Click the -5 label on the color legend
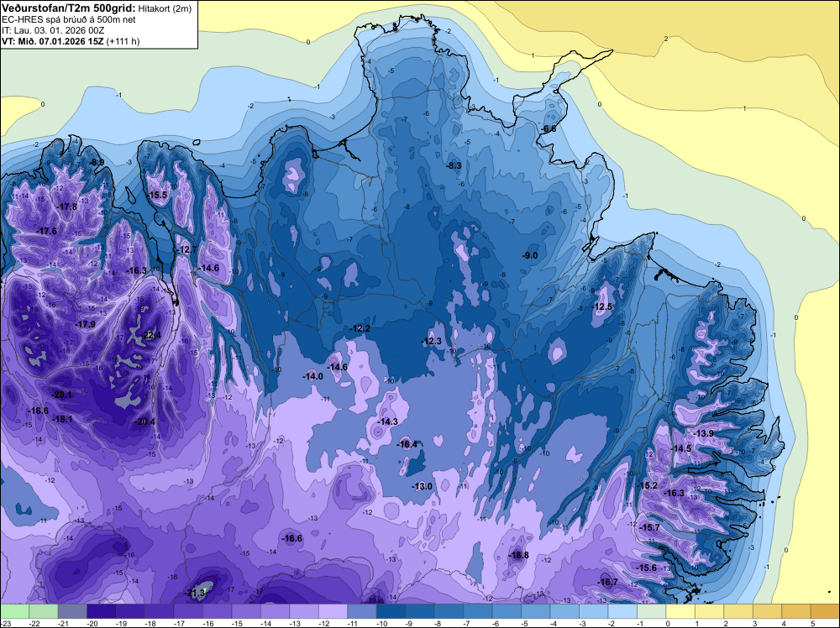Viewport: 840px width, 628px height. [x=526, y=624]
